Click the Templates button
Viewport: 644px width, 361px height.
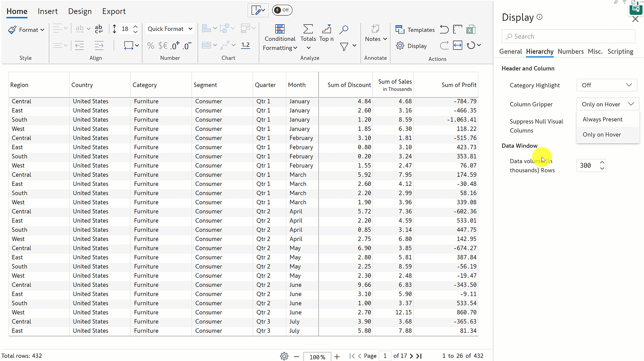click(x=415, y=30)
